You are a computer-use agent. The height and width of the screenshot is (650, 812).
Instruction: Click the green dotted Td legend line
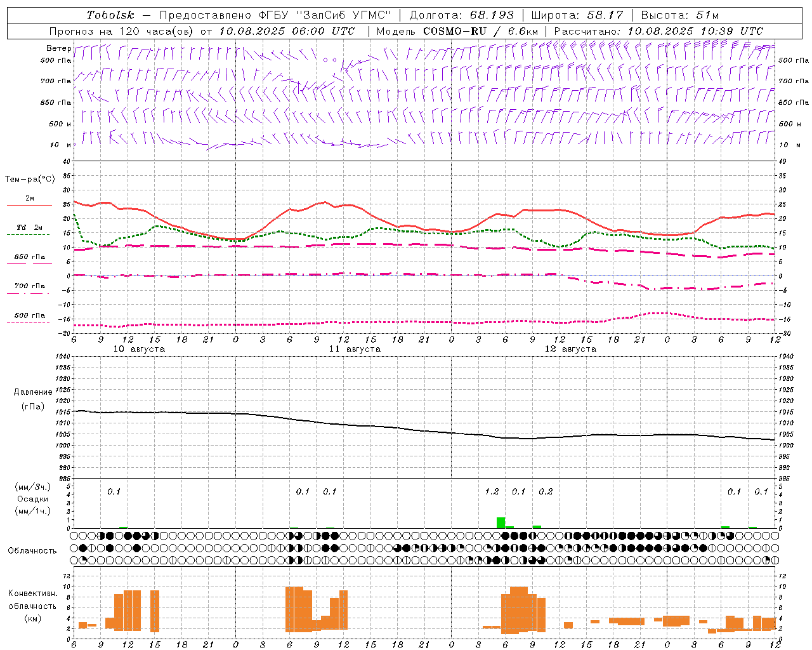pos(28,234)
